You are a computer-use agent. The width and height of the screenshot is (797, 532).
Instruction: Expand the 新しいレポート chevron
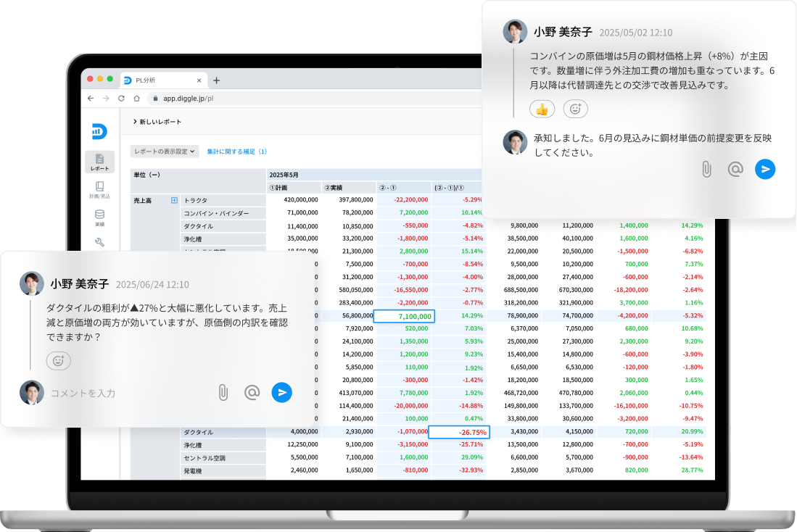(135, 122)
